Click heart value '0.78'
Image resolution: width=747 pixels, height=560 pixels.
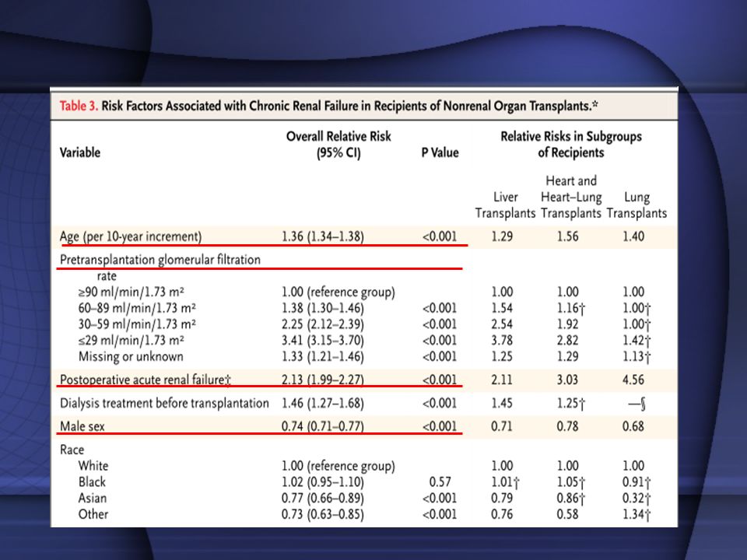pos(568,426)
